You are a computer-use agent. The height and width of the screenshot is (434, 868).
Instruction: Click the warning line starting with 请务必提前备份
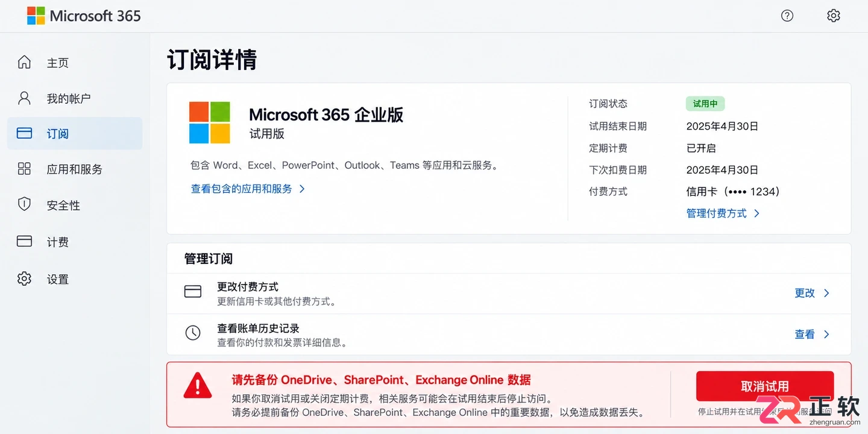[440, 413]
